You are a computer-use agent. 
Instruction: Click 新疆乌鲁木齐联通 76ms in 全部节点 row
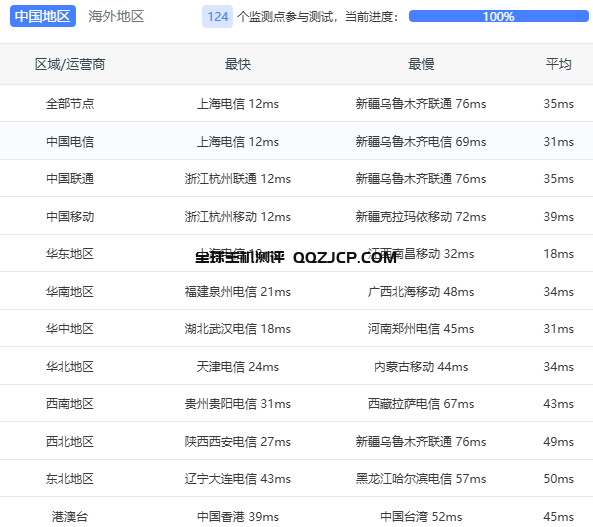coord(421,104)
